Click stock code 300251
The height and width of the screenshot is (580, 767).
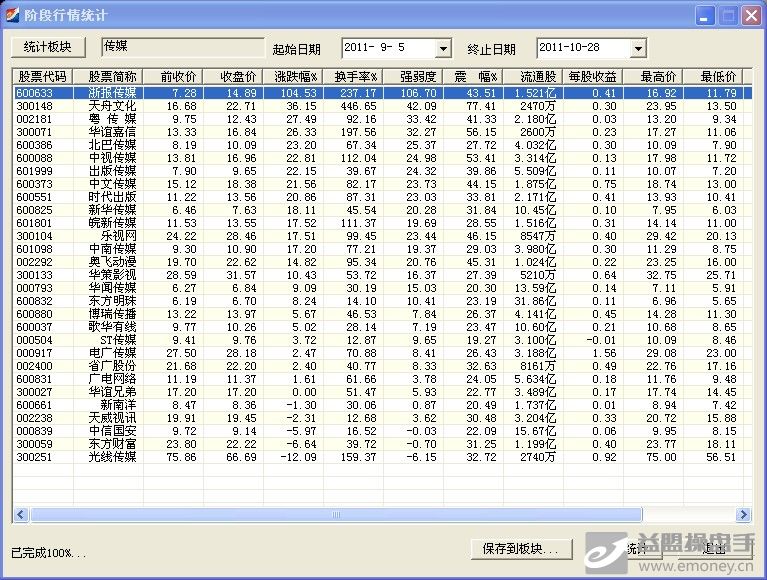tap(34, 457)
